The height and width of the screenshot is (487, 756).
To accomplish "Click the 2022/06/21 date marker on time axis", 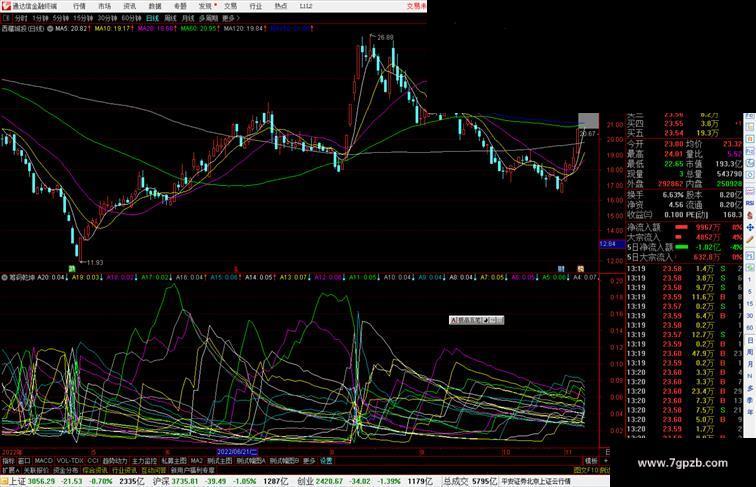I will coord(237,452).
